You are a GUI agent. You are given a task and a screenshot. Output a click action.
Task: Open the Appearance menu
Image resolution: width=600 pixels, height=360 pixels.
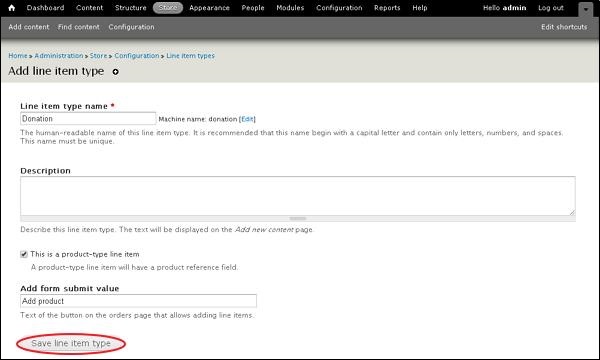click(x=209, y=8)
